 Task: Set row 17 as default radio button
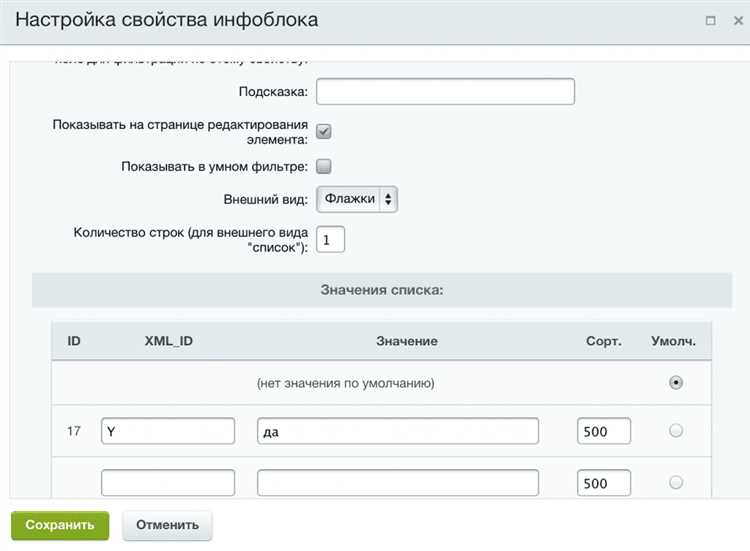tap(675, 431)
